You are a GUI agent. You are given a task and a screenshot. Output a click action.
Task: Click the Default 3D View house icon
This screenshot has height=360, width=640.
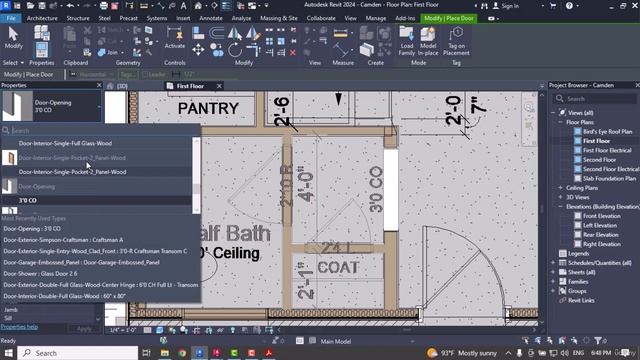point(198,6)
